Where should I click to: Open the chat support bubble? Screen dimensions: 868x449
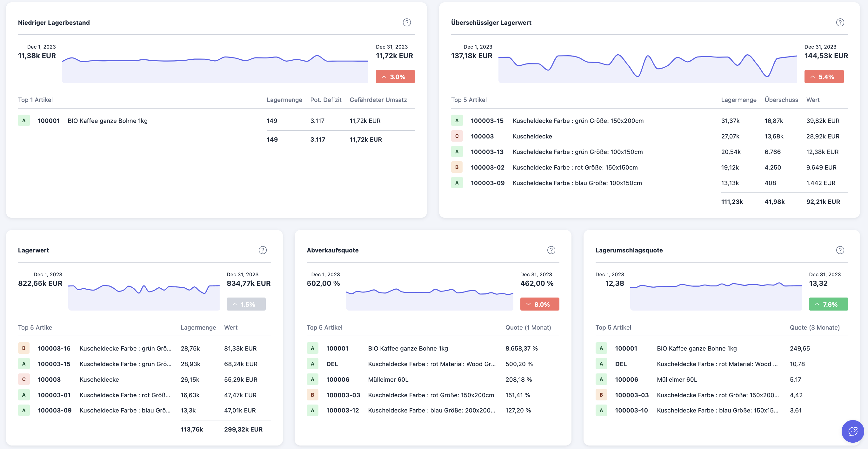point(852,431)
